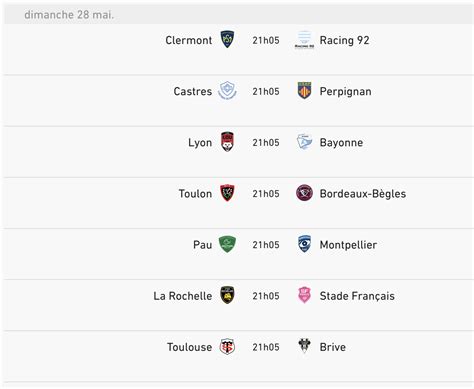
Task: Click the Pau green shield logo
Action: tap(227, 244)
